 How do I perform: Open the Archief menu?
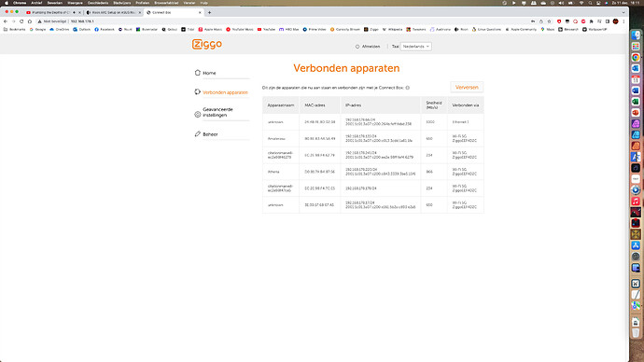(x=36, y=3)
